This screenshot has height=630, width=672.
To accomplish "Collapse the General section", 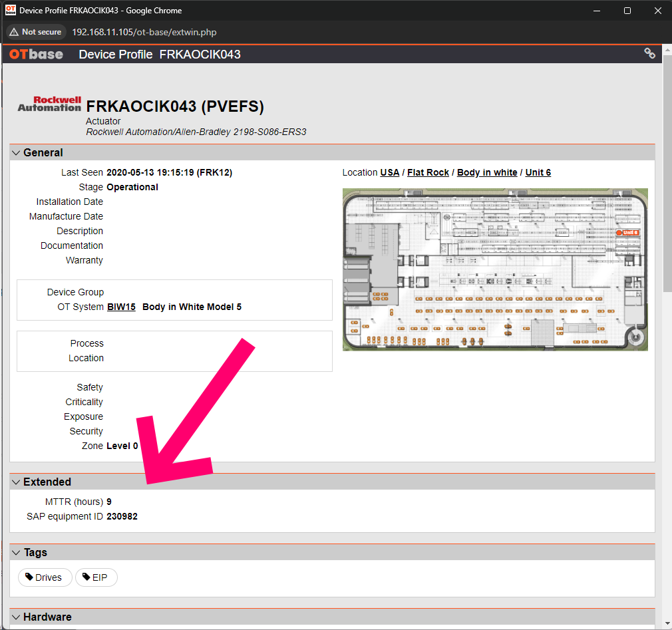I will pos(16,153).
